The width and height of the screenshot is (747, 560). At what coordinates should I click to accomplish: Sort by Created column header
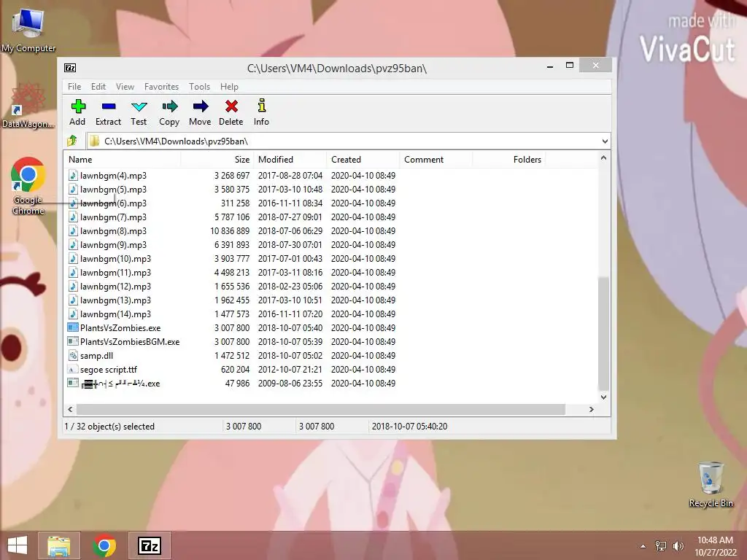pyautogui.click(x=363, y=159)
